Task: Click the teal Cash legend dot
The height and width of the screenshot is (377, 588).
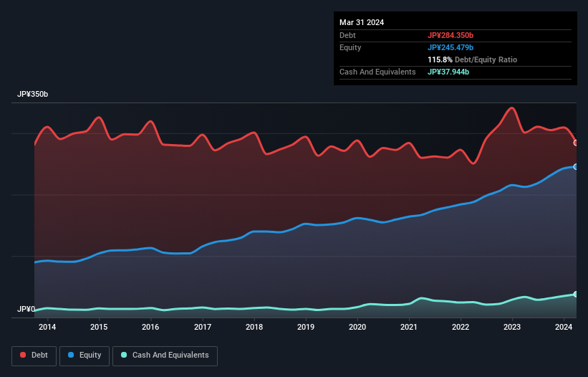Action: point(124,355)
